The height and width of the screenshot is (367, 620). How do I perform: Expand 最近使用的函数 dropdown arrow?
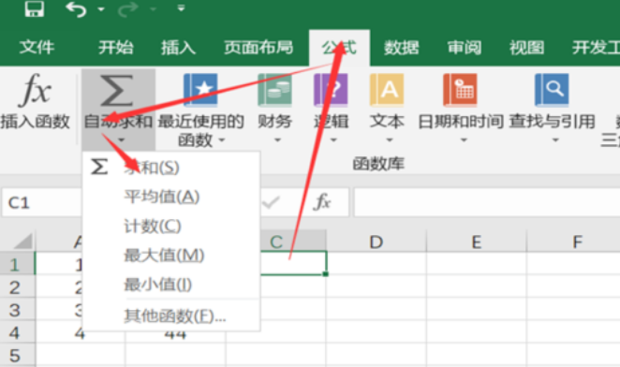point(222,140)
